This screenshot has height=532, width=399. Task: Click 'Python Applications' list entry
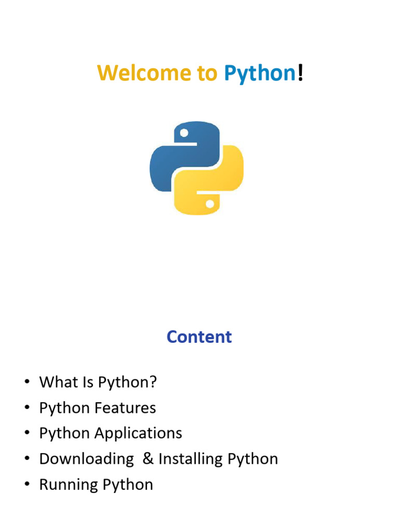click(x=111, y=434)
